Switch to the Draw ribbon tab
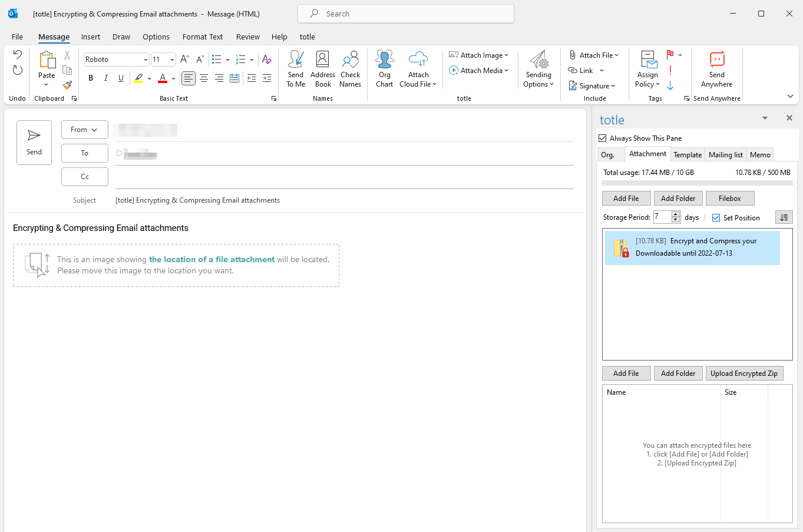Screen dimensions: 803x532 point(121,37)
